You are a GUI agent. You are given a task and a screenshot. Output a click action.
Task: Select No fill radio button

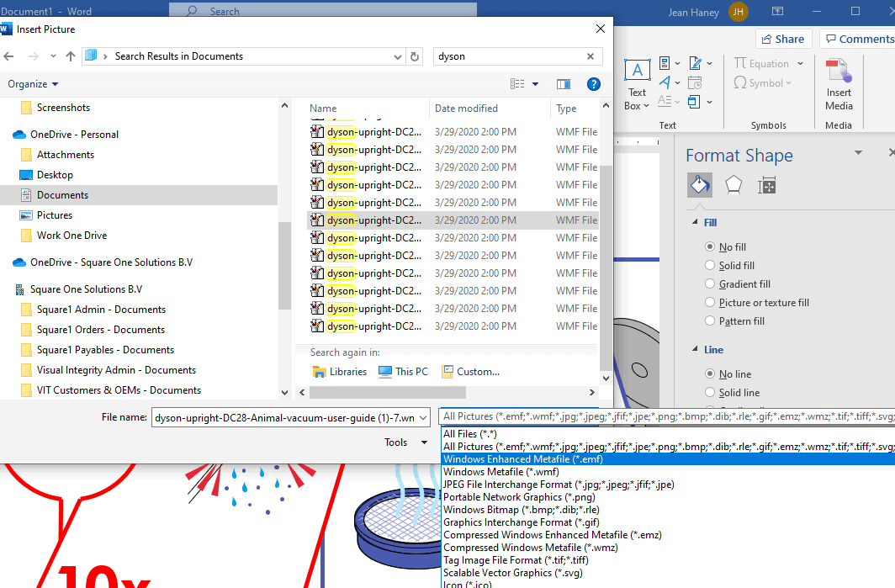(709, 246)
